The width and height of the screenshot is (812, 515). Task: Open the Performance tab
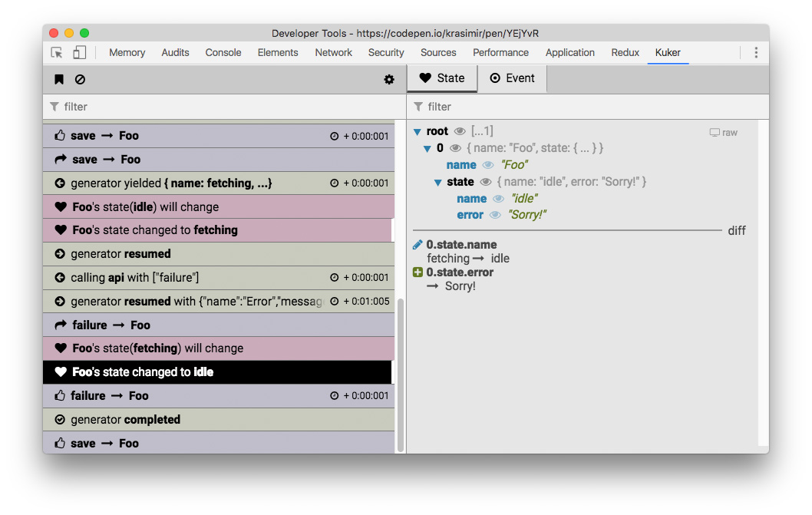tap(500, 52)
